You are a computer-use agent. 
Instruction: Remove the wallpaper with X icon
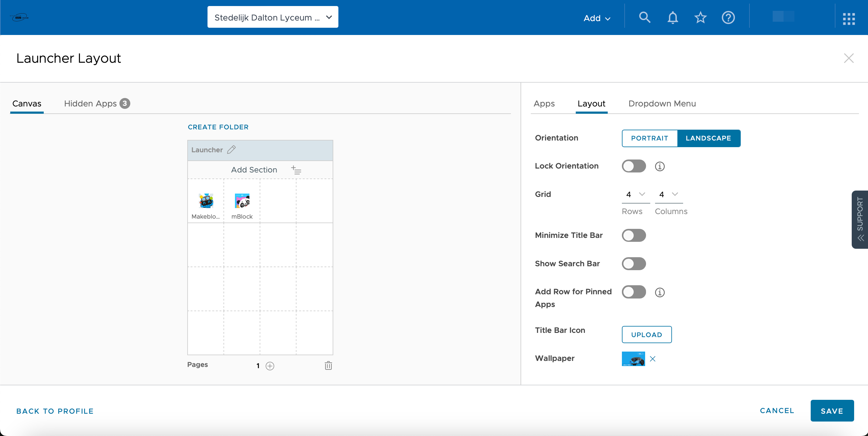pyautogui.click(x=652, y=359)
